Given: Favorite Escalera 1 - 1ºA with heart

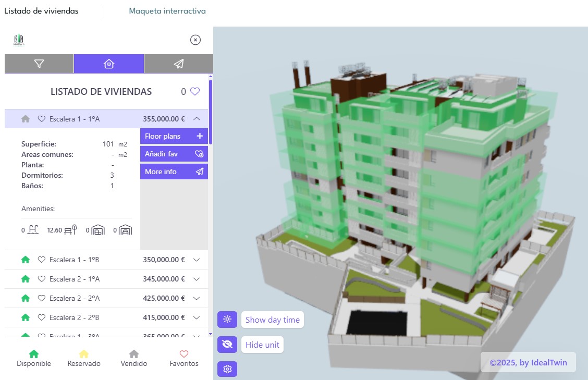Looking at the screenshot, I should pyautogui.click(x=42, y=119).
